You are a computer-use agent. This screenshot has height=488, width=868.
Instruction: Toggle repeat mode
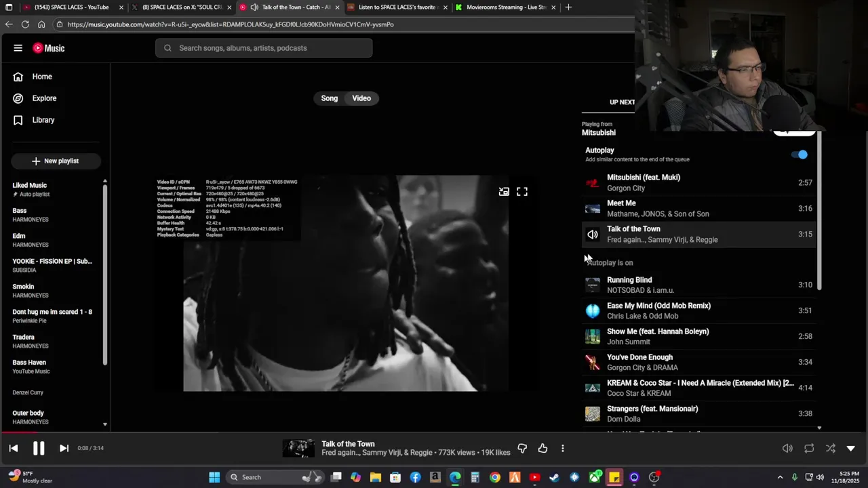click(x=809, y=448)
